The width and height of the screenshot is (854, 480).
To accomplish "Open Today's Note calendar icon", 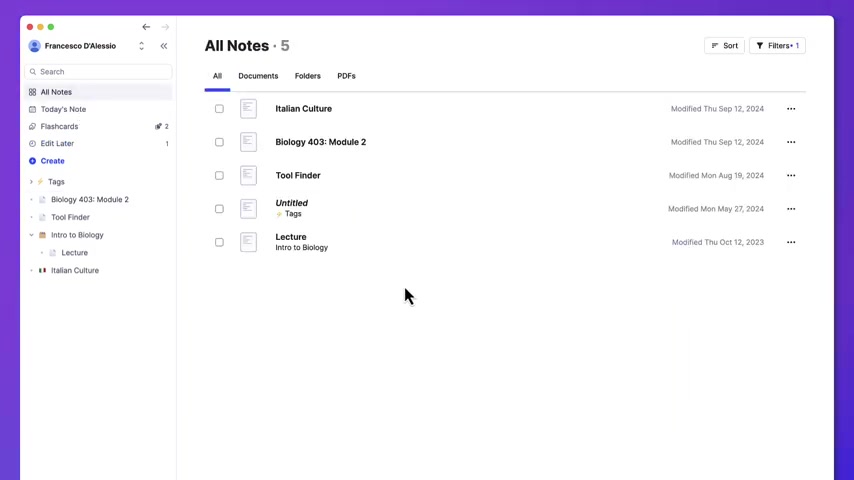I will (x=33, y=109).
